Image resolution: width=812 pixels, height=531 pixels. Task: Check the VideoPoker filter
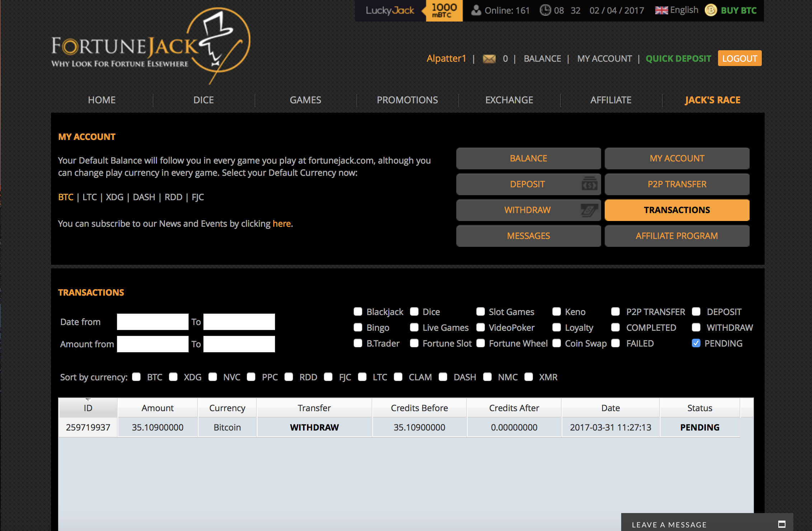[x=481, y=327]
